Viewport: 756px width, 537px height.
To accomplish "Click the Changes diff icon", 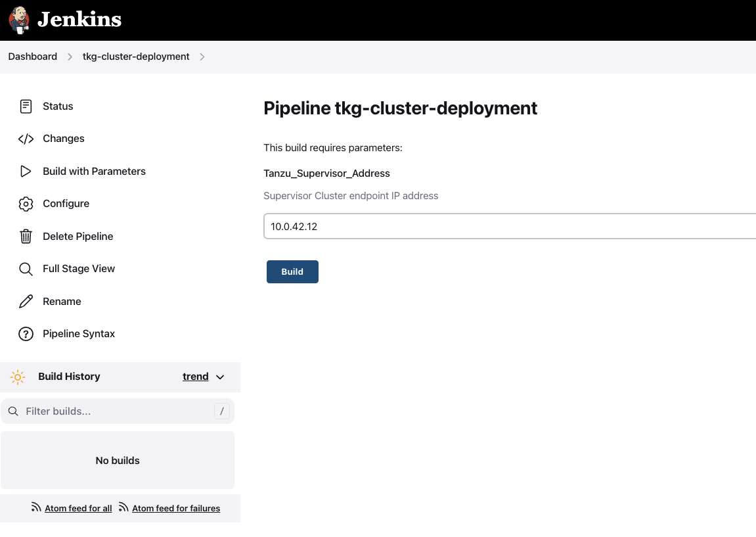I will (x=26, y=138).
